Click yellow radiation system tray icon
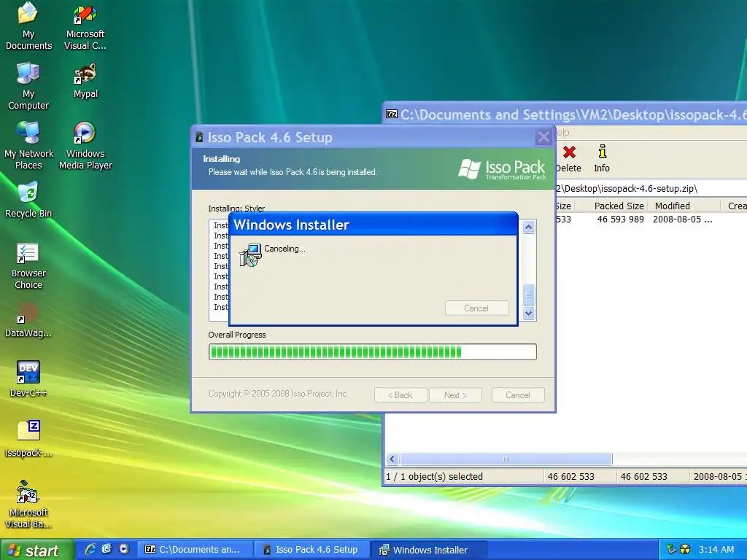The width and height of the screenshot is (747, 560). click(685, 550)
